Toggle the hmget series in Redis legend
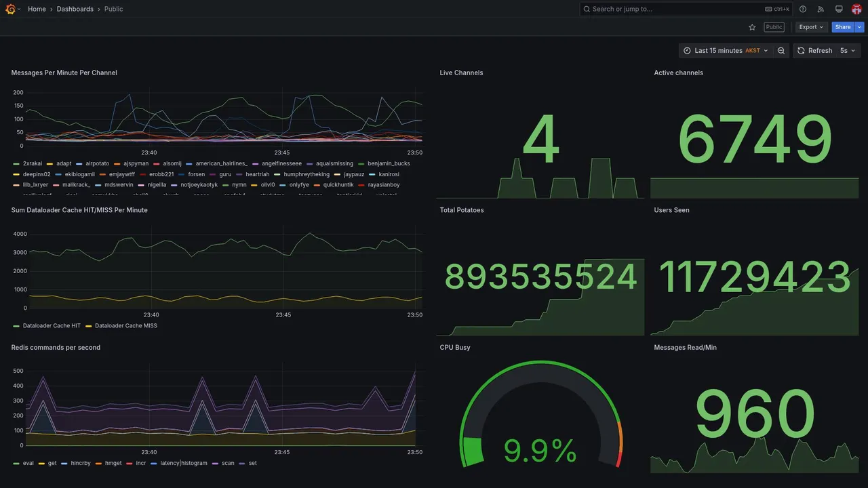The width and height of the screenshot is (868, 488). click(108, 464)
